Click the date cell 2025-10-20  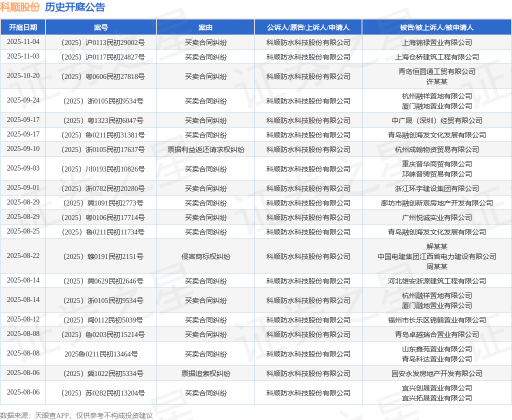[23, 76]
